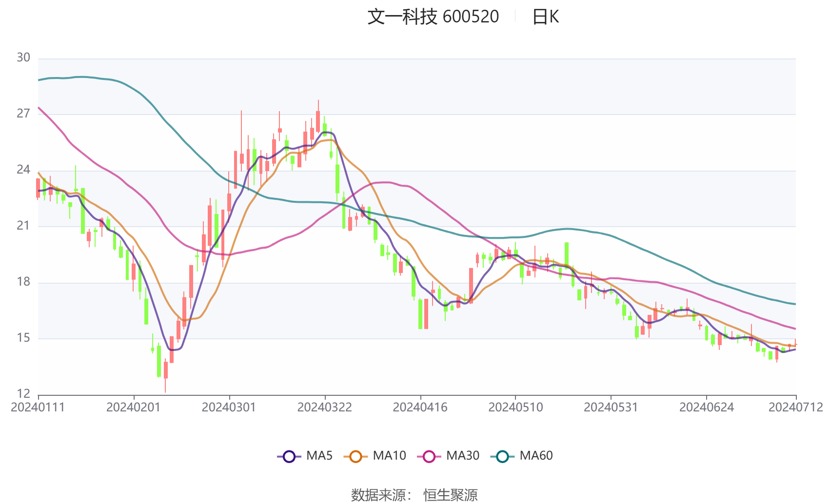Click the 20240624 x-axis date label

coord(707,407)
